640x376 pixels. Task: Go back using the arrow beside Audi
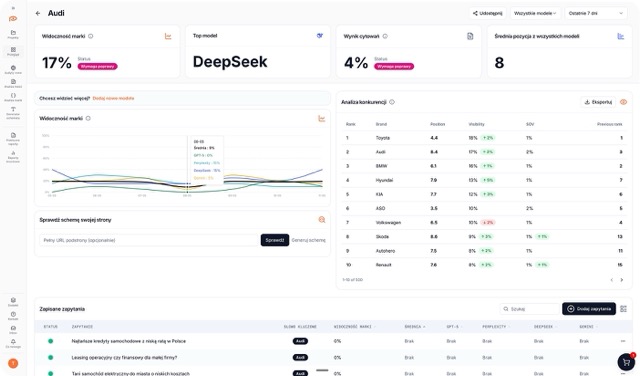pos(38,13)
